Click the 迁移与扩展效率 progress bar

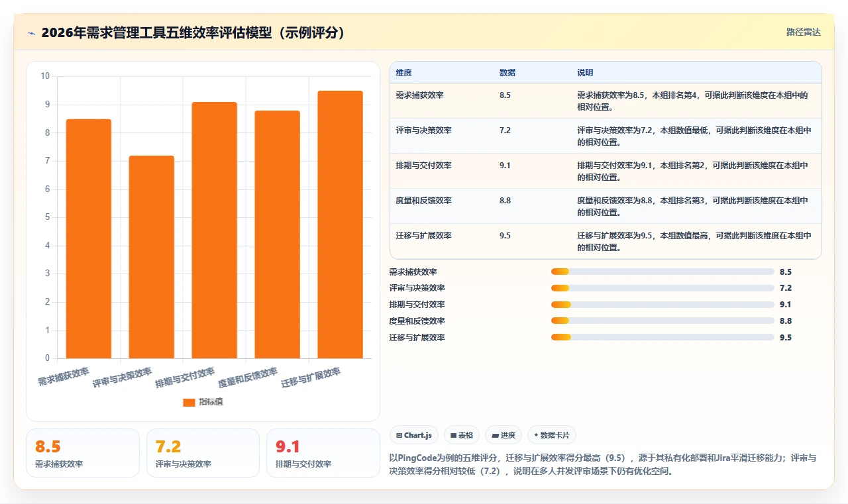662,338
